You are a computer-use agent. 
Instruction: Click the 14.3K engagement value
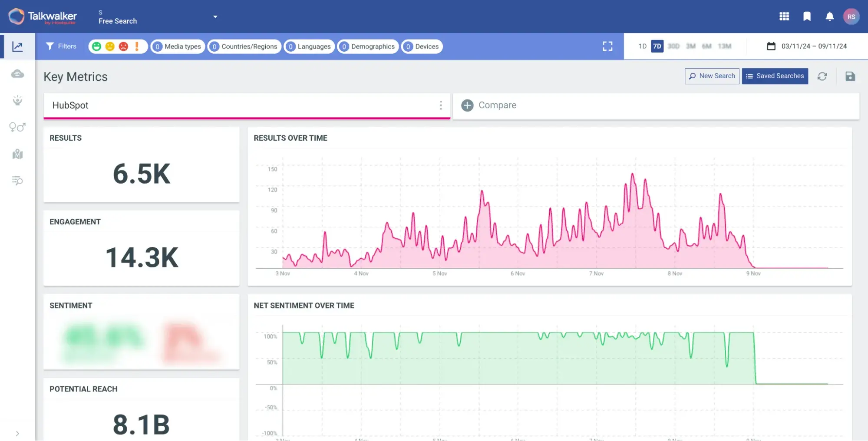click(x=142, y=257)
